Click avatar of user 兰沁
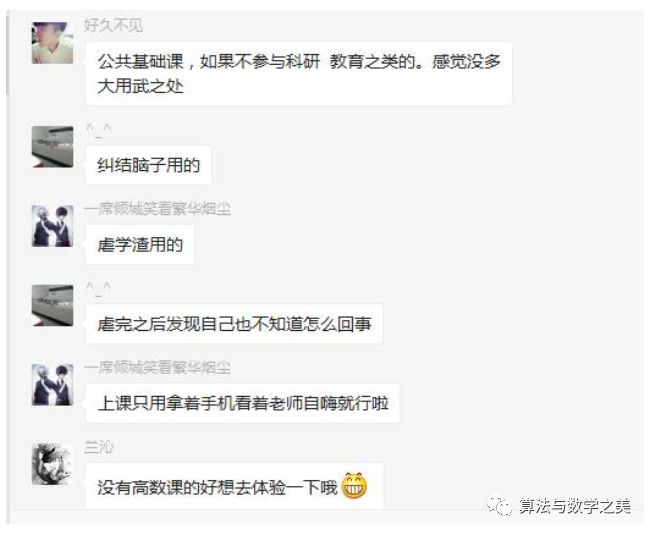 pyautogui.click(x=52, y=464)
